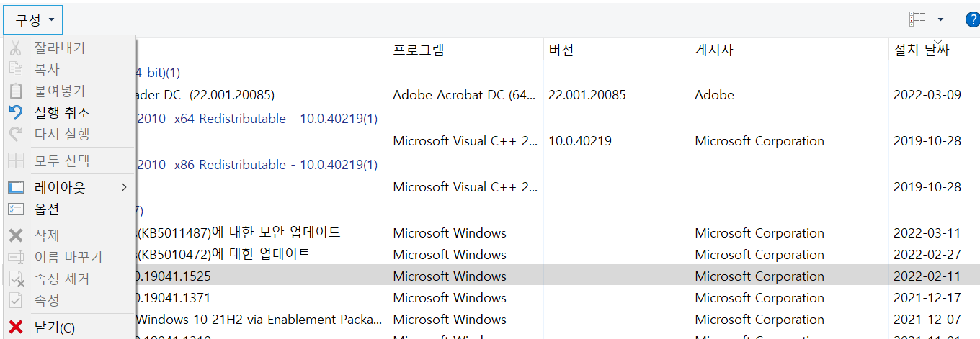Image resolution: width=980 pixels, height=339 pixels.
Task: Click the options list icon beside 옵션
Action: 16,209
